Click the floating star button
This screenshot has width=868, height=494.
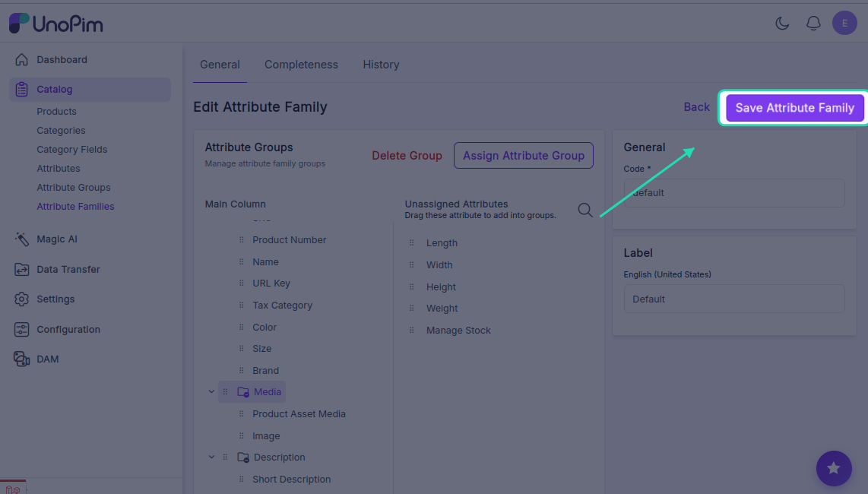[x=834, y=468]
